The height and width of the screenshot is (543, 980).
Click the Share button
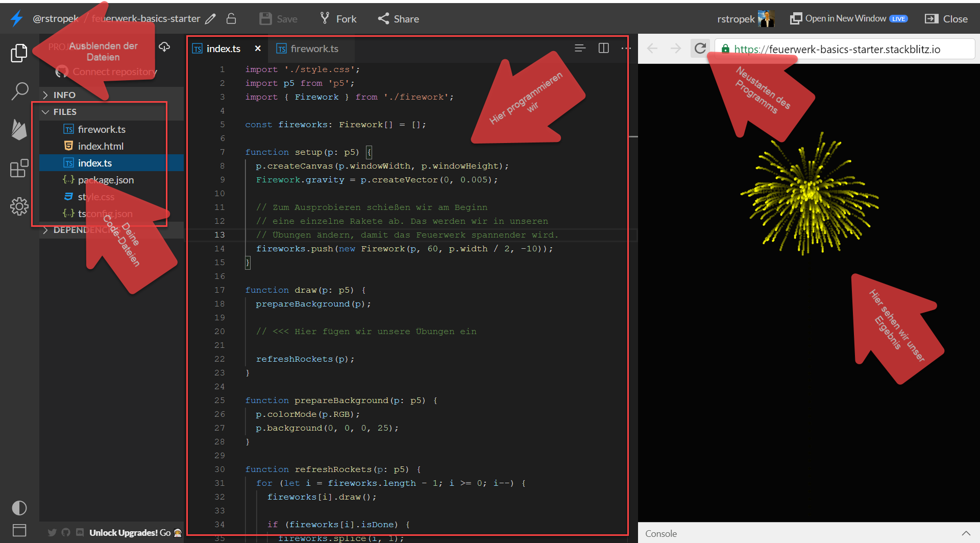coord(399,19)
